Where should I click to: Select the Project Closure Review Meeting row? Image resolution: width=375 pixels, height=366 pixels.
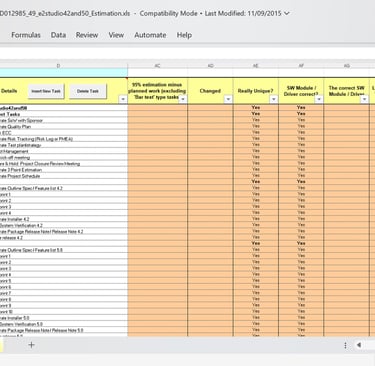click(x=63, y=164)
